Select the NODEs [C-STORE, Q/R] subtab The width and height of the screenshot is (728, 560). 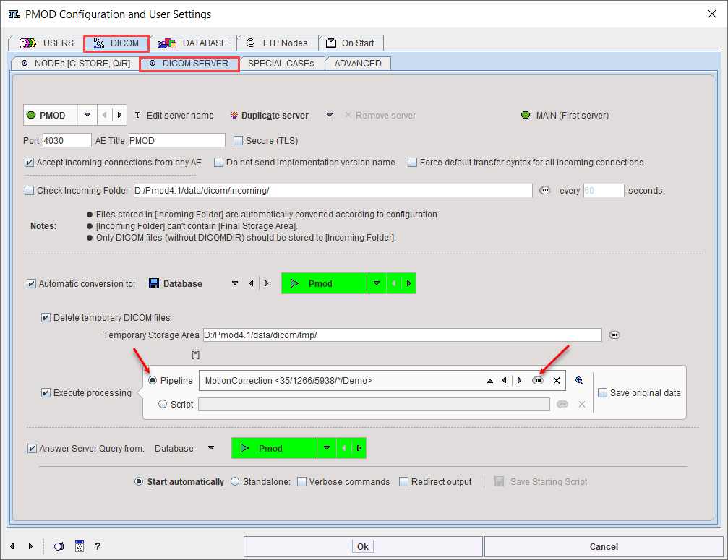tap(76, 64)
